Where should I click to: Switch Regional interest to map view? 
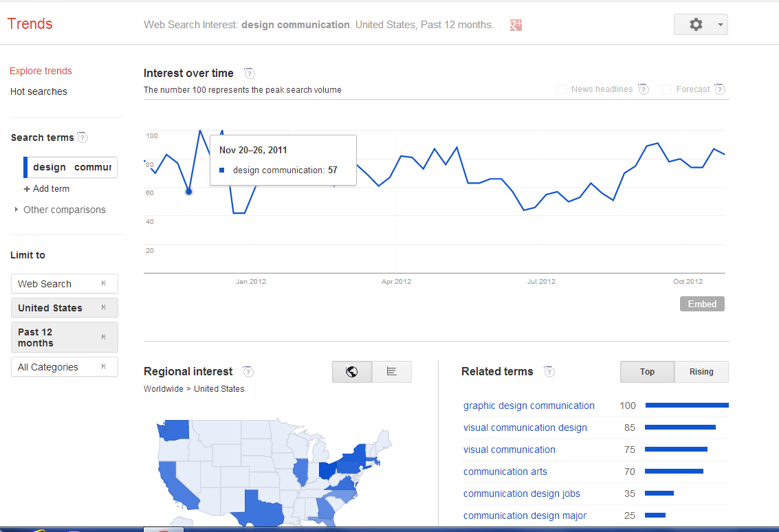tap(352, 372)
